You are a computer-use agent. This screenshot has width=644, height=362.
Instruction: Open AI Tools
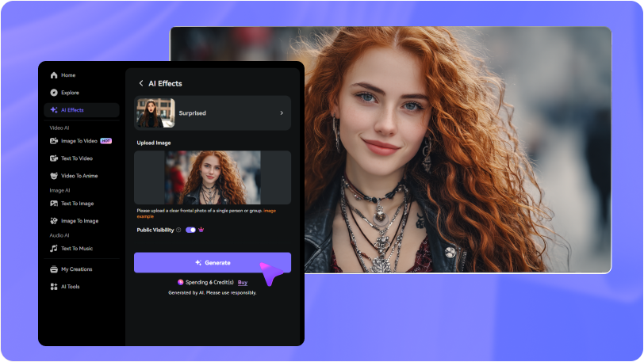pos(82,287)
